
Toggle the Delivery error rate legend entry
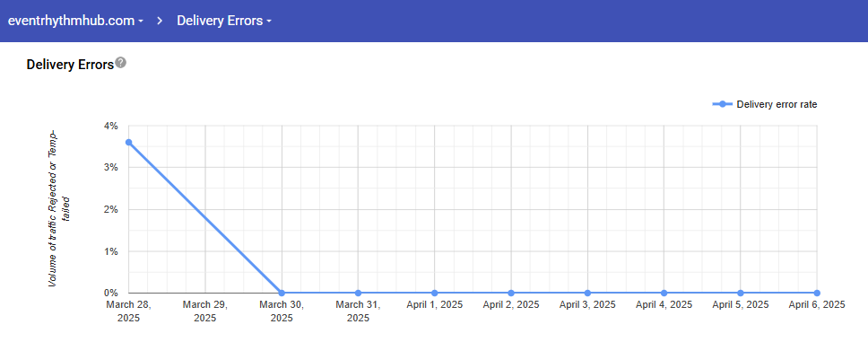coord(765,104)
